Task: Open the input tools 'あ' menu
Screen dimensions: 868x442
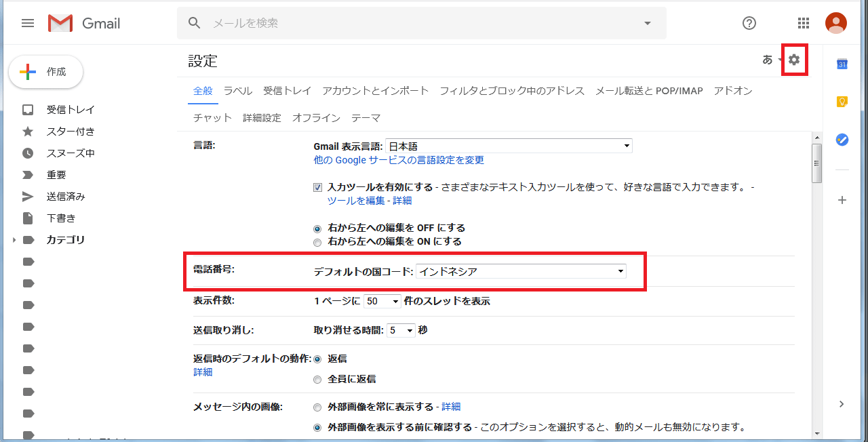Action: click(768, 60)
